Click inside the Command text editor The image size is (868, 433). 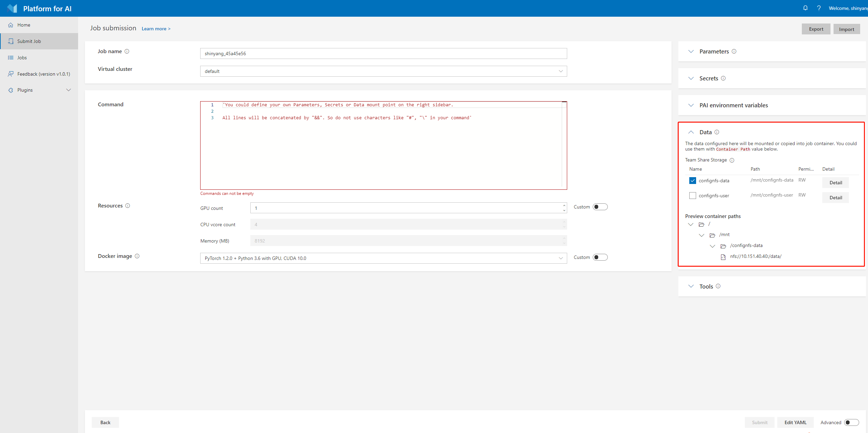click(375, 146)
